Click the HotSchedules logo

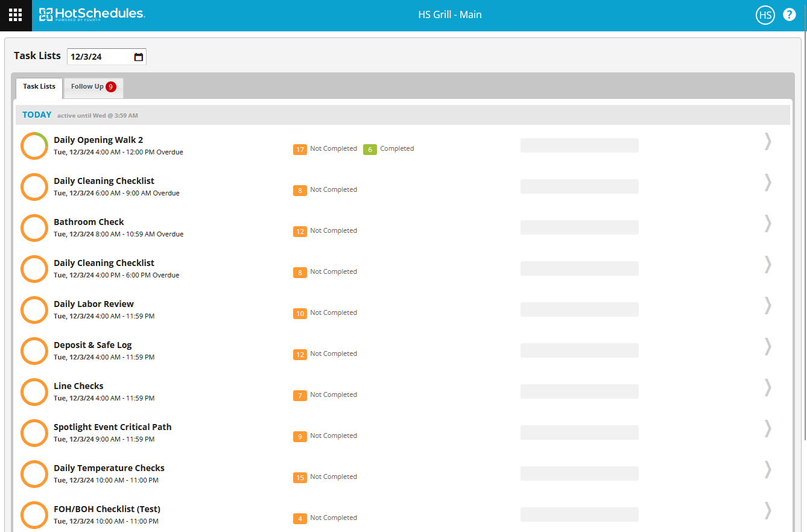pyautogui.click(x=92, y=14)
